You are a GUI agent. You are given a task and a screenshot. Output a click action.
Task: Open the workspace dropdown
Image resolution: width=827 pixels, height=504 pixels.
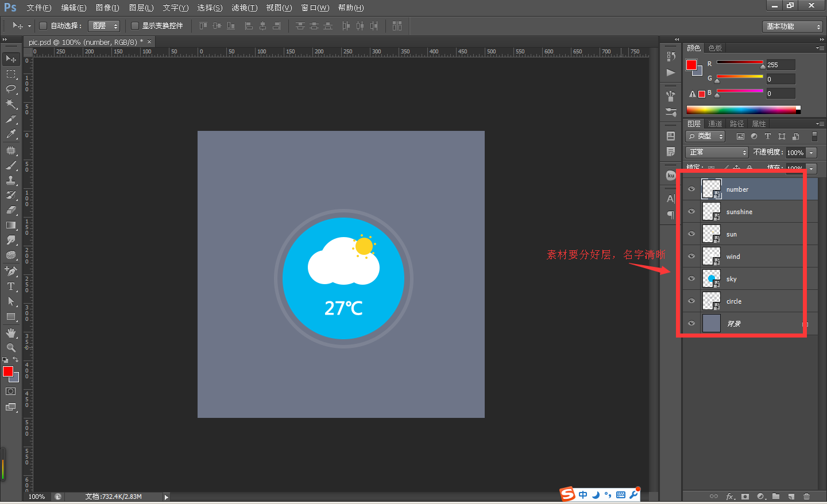point(793,26)
